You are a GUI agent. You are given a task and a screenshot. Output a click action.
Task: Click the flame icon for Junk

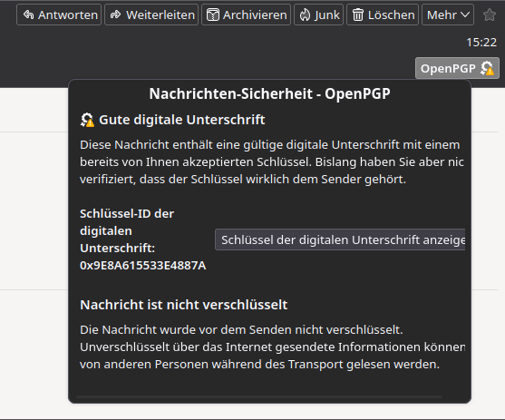click(x=305, y=15)
